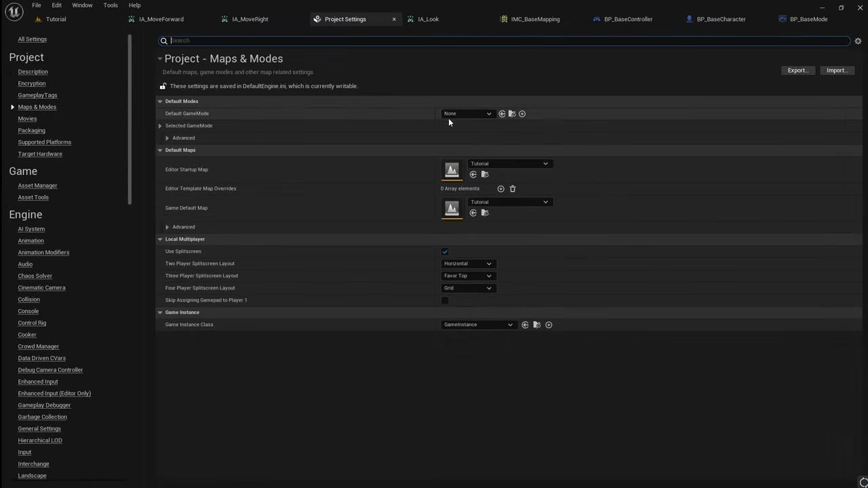Click the Editor Startup Map thumbnail

[452, 170]
